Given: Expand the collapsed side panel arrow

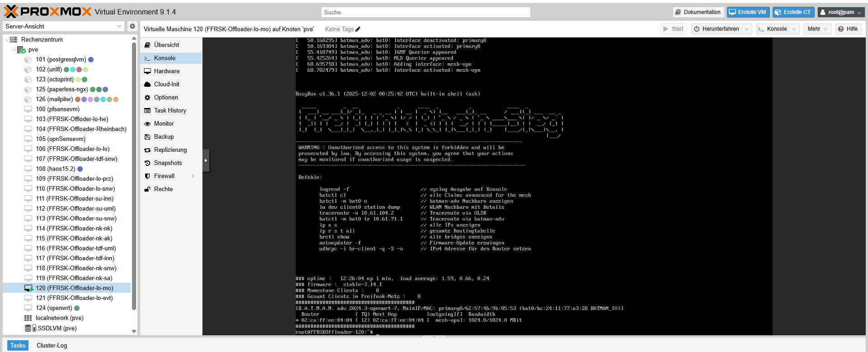Looking at the screenshot, I should [x=206, y=160].
